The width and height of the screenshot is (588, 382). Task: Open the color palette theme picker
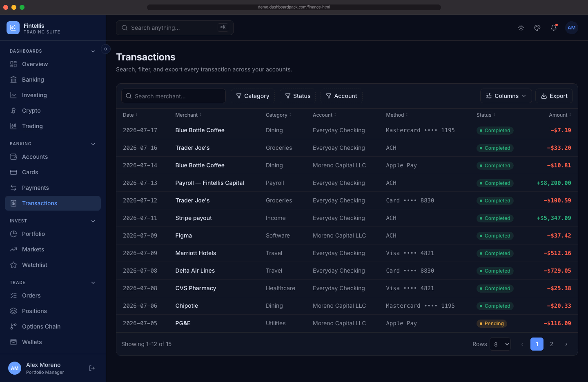[537, 28]
